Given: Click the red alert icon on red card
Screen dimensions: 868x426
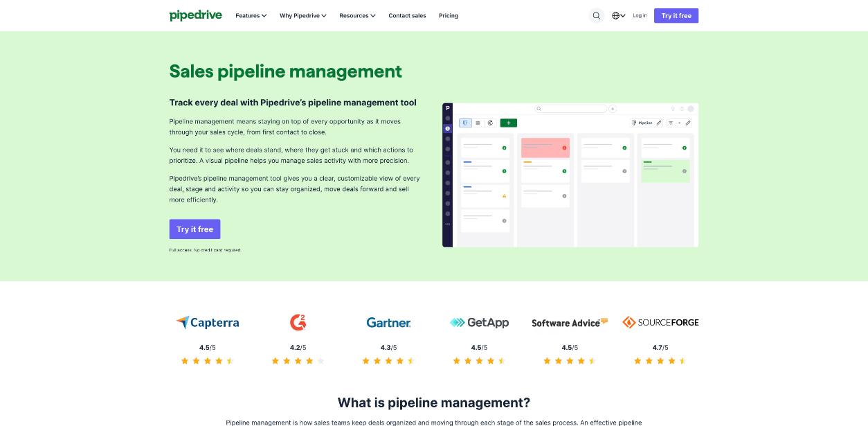Looking at the screenshot, I should pyautogui.click(x=564, y=148).
